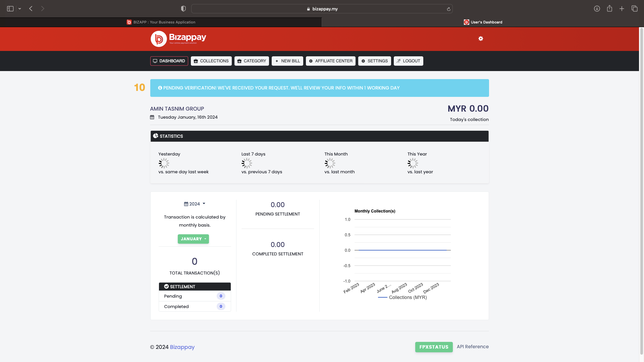The width and height of the screenshot is (644, 362).
Task: Open the 2024 year dropdown
Action: pyautogui.click(x=195, y=204)
